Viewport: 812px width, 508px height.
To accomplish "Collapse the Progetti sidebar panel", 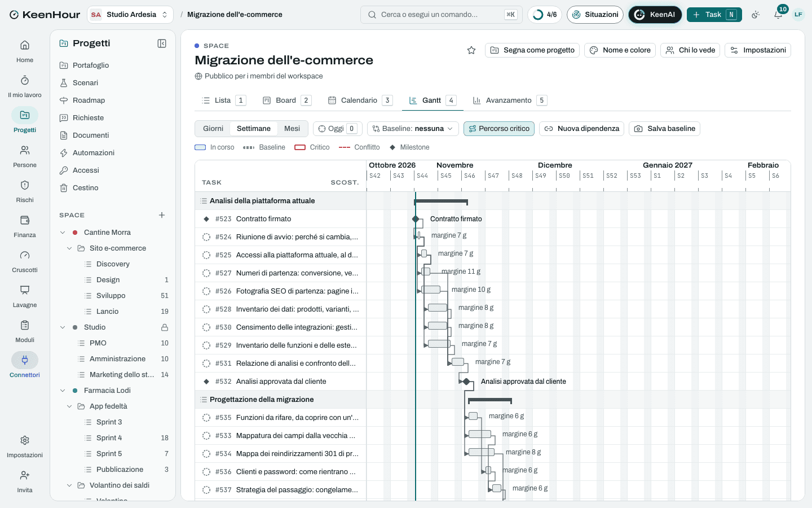I will 162,43.
